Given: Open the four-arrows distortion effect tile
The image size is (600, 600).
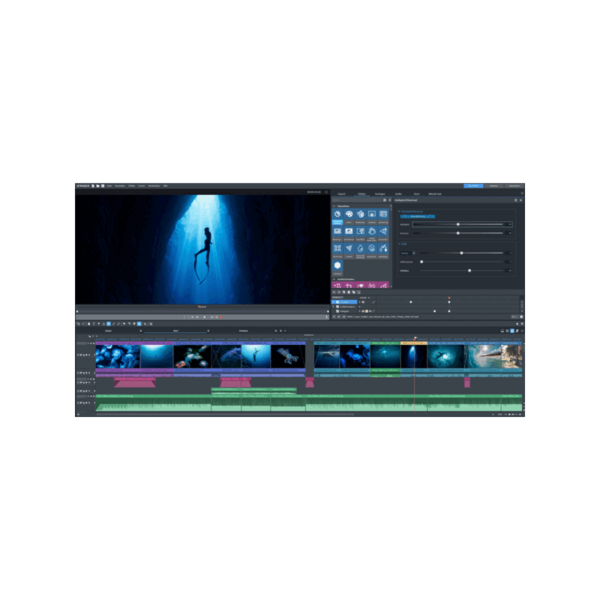Looking at the screenshot, I should pos(337,251).
